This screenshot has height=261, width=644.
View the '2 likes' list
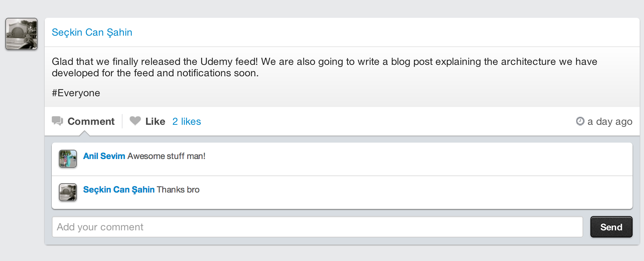tap(186, 122)
